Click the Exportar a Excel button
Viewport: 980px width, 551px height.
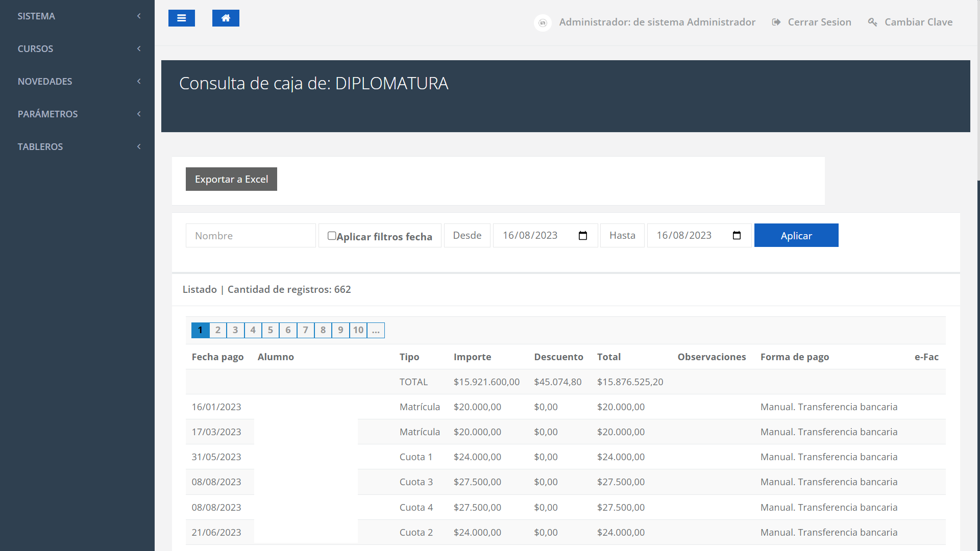[x=231, y=179]
